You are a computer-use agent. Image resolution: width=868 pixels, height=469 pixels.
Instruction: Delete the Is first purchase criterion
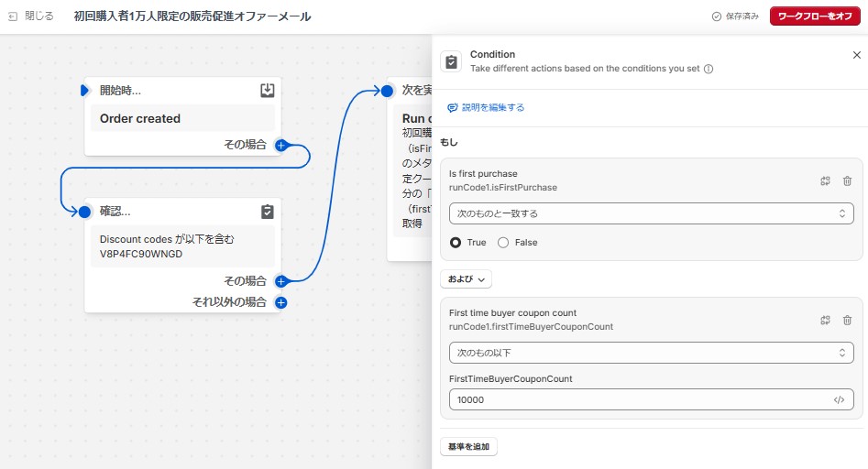click(x=847, y=180)
